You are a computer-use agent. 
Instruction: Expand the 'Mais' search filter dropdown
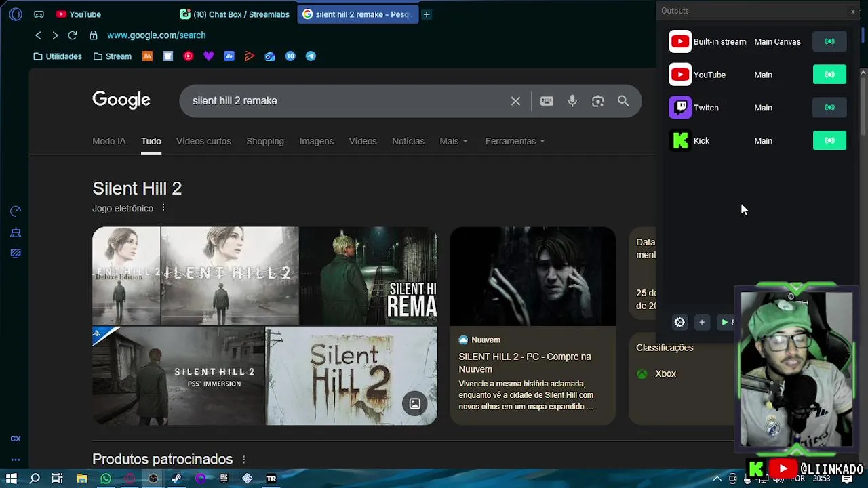[x=454, y=141]
